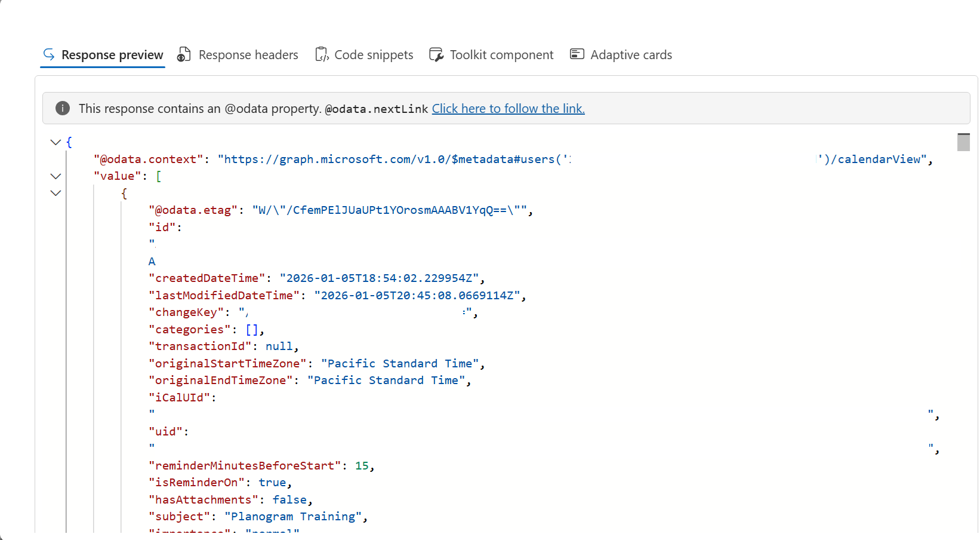
Task: Click the Toolkit component icon
Action: pos(436,54)
